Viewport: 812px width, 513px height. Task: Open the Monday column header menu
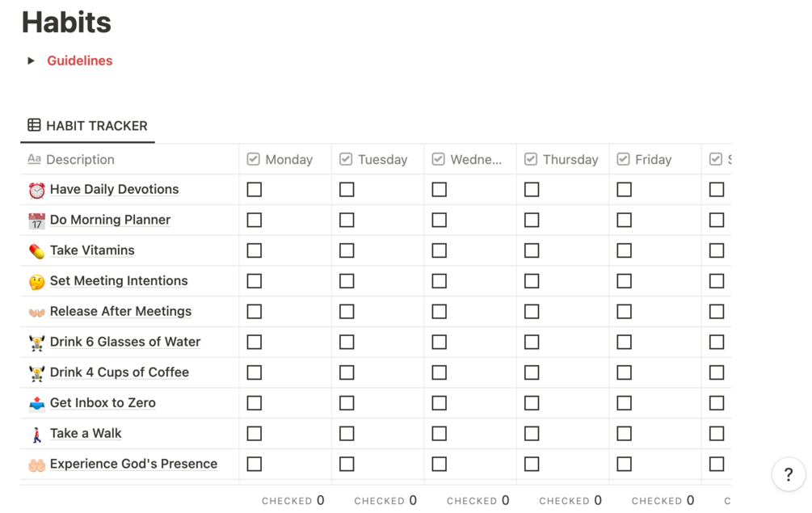(285, 159)
